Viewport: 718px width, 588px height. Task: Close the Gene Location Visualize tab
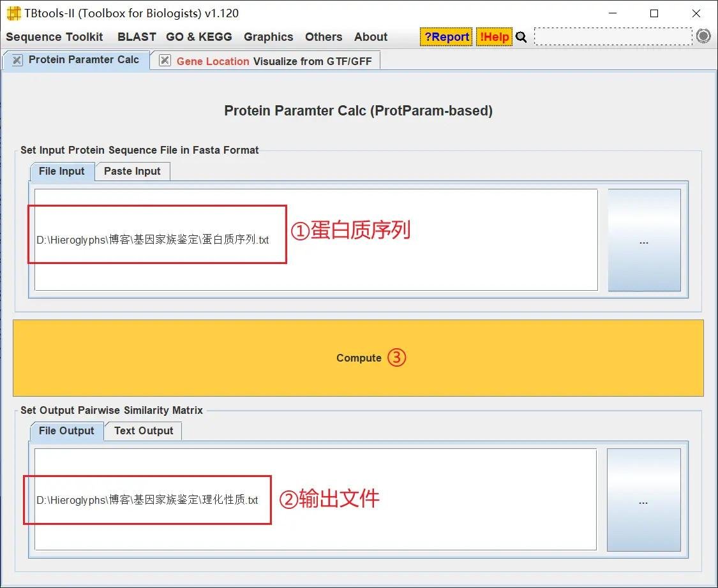[165, 61]
